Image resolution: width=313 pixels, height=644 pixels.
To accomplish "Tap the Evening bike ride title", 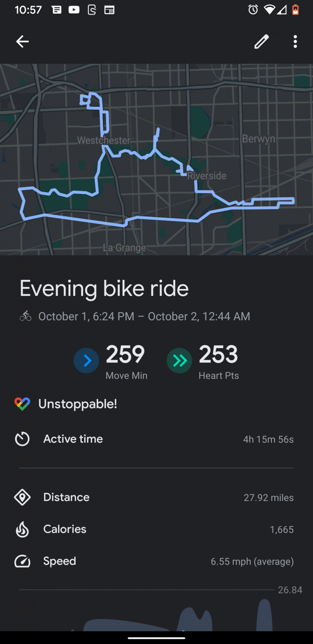I will click(x=104, y=289).
